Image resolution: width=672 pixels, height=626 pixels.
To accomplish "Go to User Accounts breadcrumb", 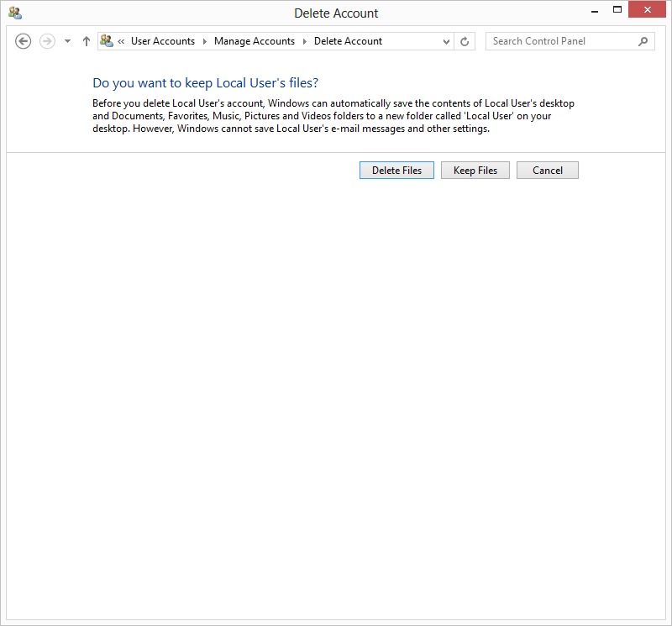I will [163, 41].
